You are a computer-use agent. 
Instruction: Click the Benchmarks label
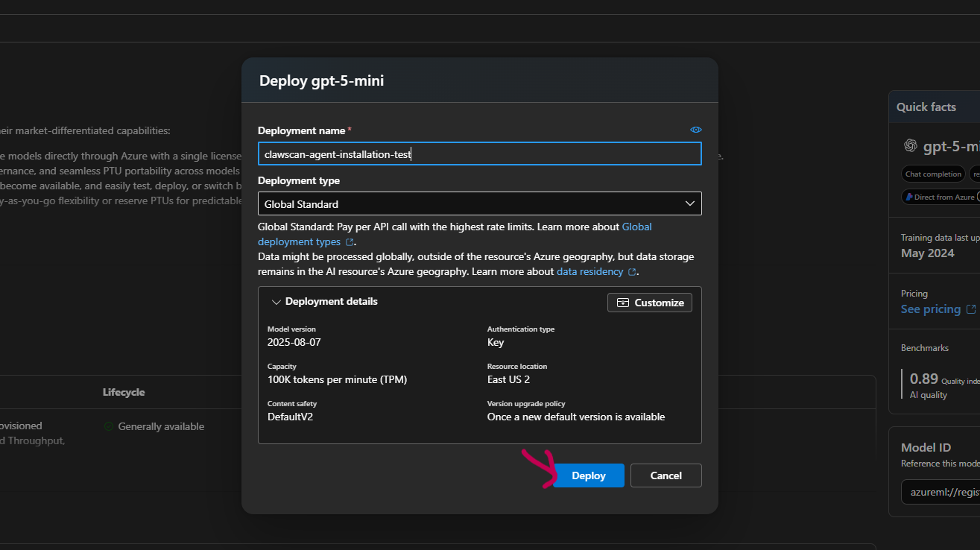coord(925,347)
